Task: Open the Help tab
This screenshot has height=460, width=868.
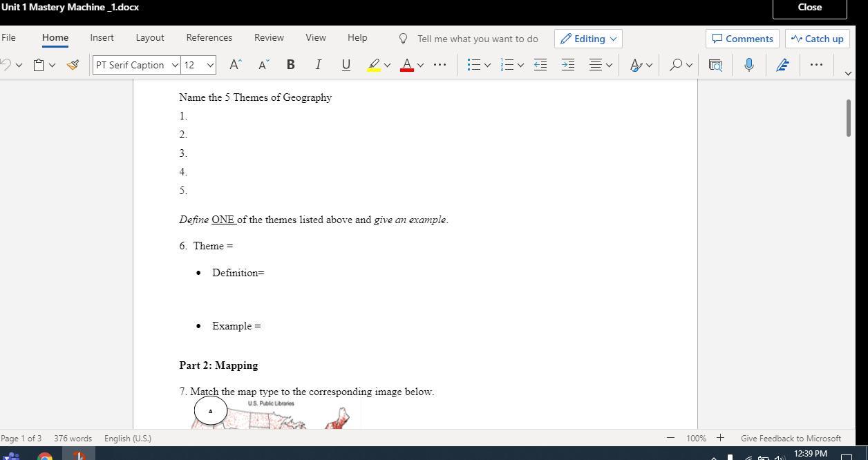Action: (x=357, y=37)
